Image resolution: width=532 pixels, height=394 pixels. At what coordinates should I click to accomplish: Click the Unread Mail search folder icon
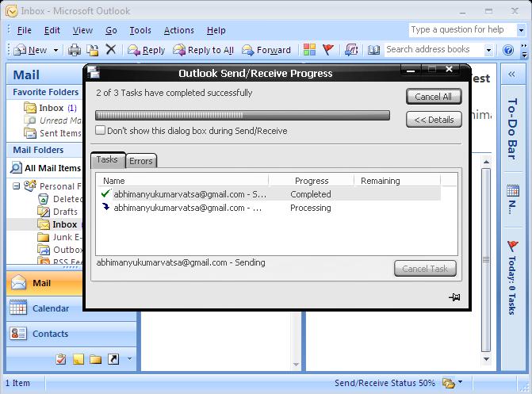pyautogui.click(x=30, y=120)
